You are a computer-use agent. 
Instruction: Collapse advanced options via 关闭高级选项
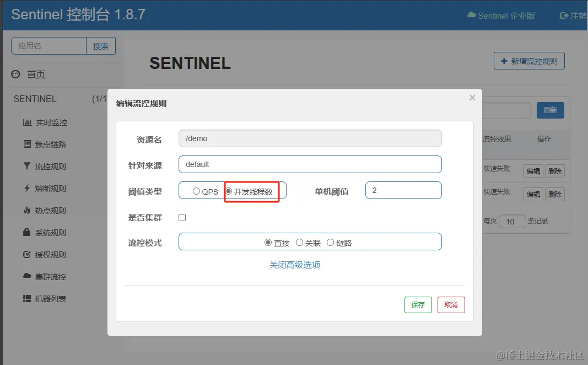[x=295, y=265]
